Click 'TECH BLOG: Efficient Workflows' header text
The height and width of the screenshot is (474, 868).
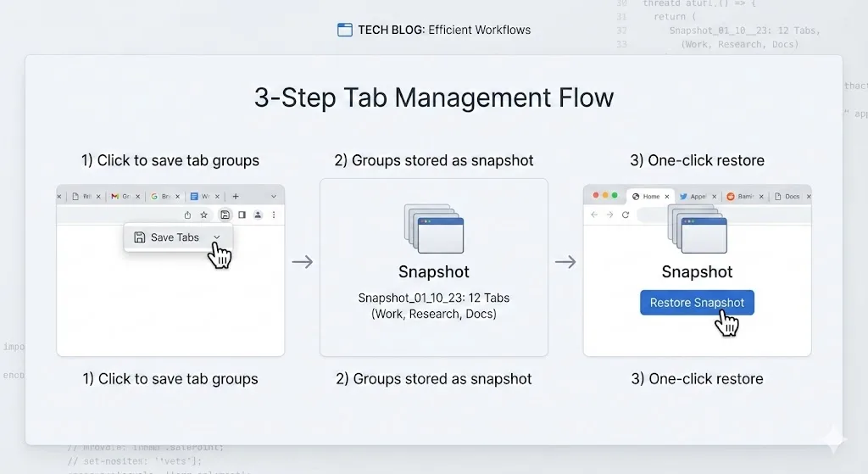[444, 30]
